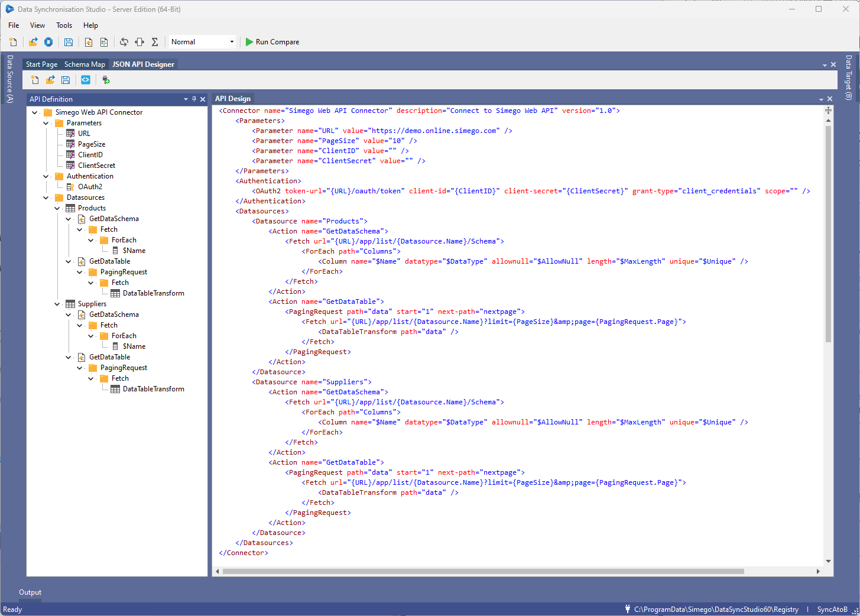The height and width of the screenshot is (616, 860).
Task: Collapse the Suppliers datasource node
Action: point(57,304)
